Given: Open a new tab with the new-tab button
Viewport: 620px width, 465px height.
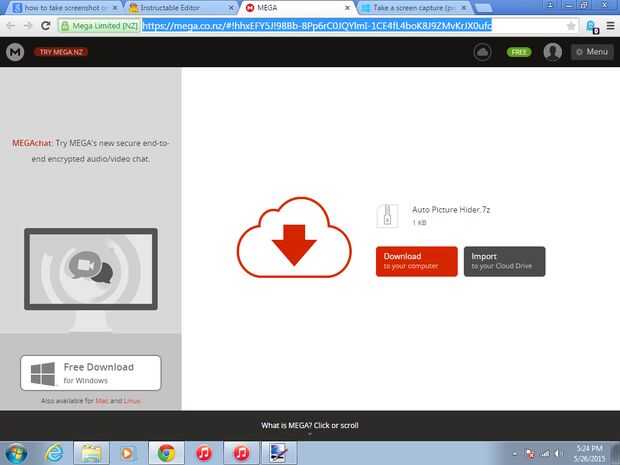Looking at the screenshot, I should [x=483, y=8].
